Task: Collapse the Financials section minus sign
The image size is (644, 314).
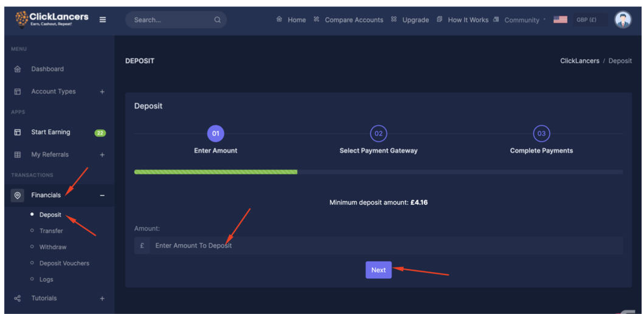Action: (x=102, y=196)
